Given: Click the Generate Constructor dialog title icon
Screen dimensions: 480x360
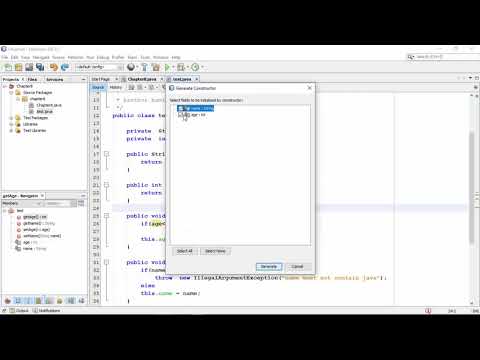Looking at the screenshot, I should point(172,88).
